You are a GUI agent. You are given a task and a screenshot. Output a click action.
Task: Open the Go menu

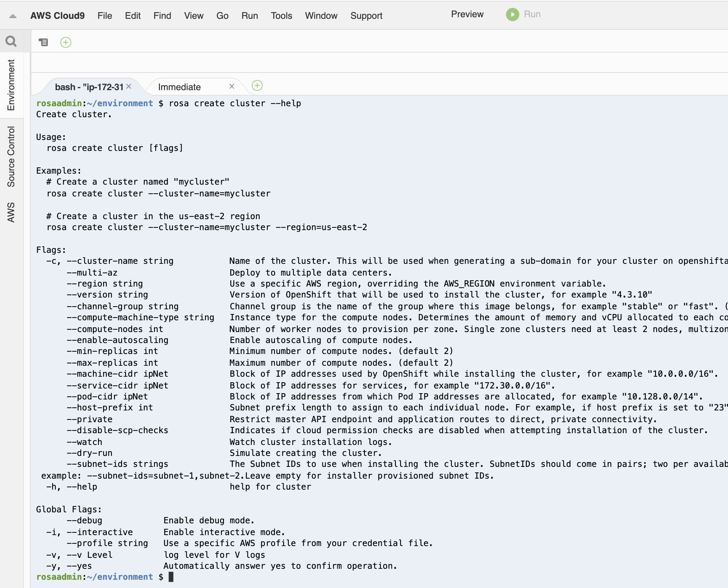(222, 16)
